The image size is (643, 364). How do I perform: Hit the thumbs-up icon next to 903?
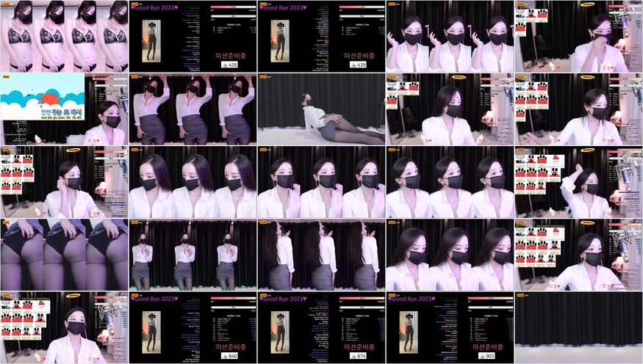pyautogui.click(x=484, y=356)
